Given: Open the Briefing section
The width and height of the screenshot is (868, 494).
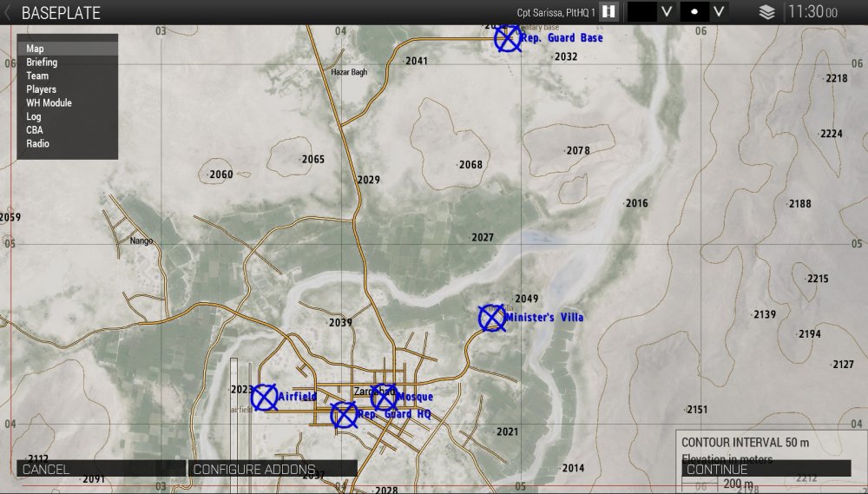Looking at the screenshot, I should pos(42,63).
